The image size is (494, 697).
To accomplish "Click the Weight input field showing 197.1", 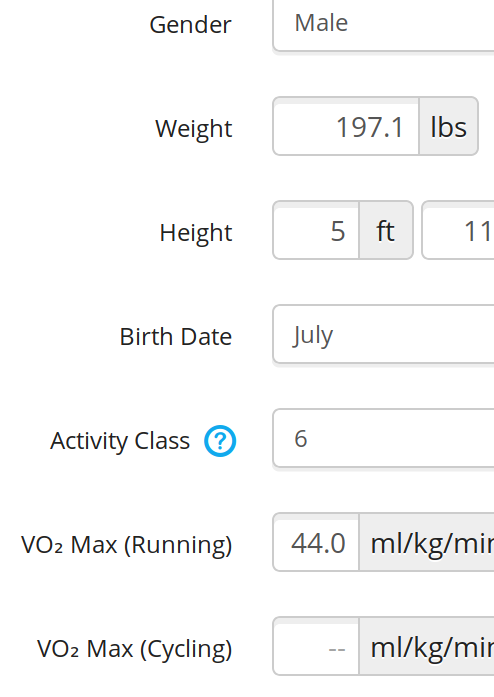I will pyautogui.click(x=346, y=126).
